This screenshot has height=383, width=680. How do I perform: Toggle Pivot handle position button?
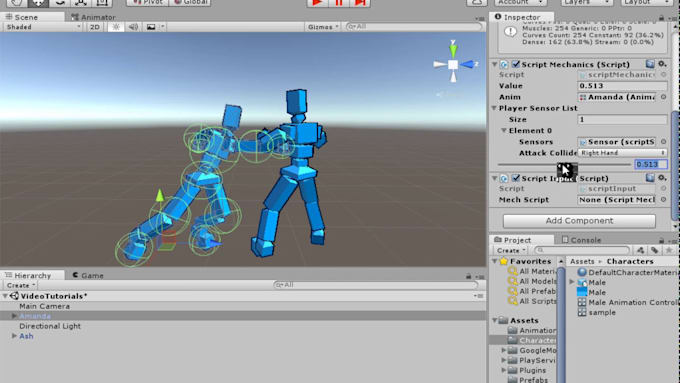point(147,3)
